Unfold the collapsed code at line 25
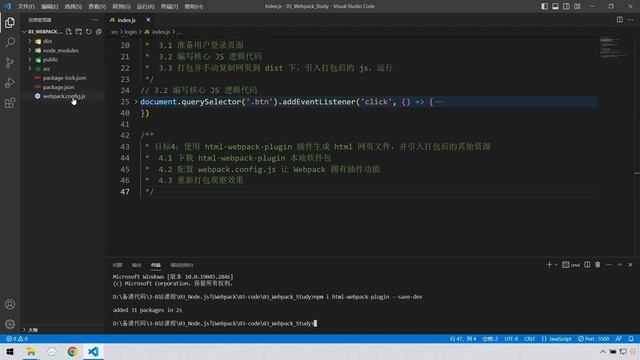This screenshot has width=640, height=360. click(136, 102)
